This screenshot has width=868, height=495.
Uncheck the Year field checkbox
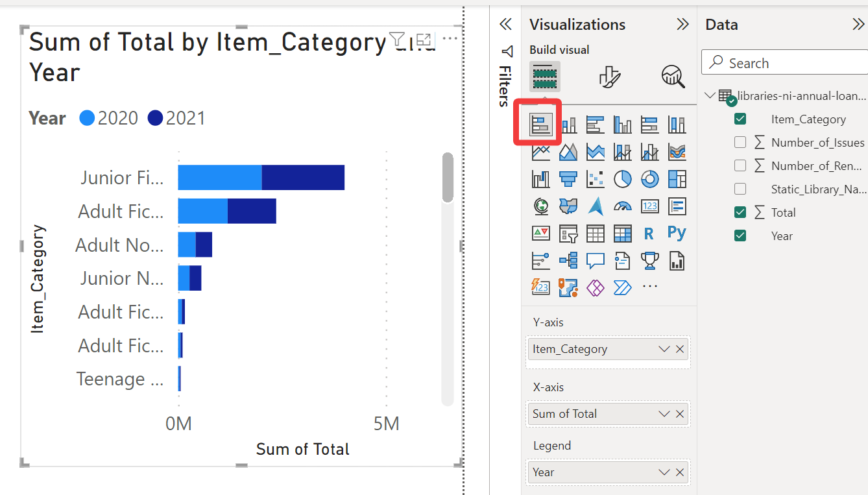(x=740, y=236)
